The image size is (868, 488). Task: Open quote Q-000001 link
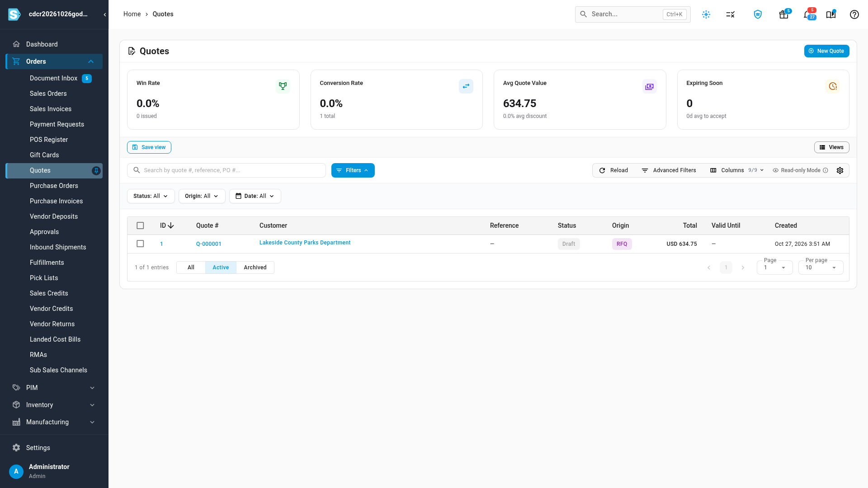coord(208,244)
